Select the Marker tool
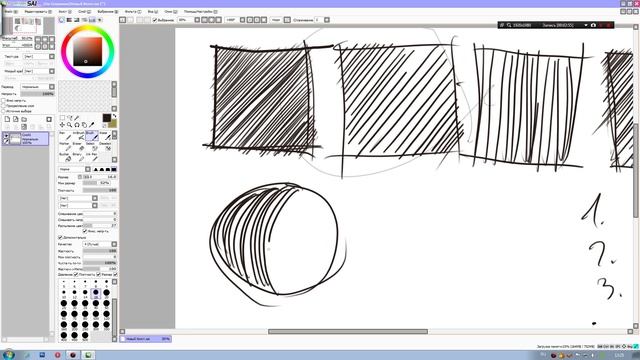Viewport: 640px width, 360px height. 64,147
